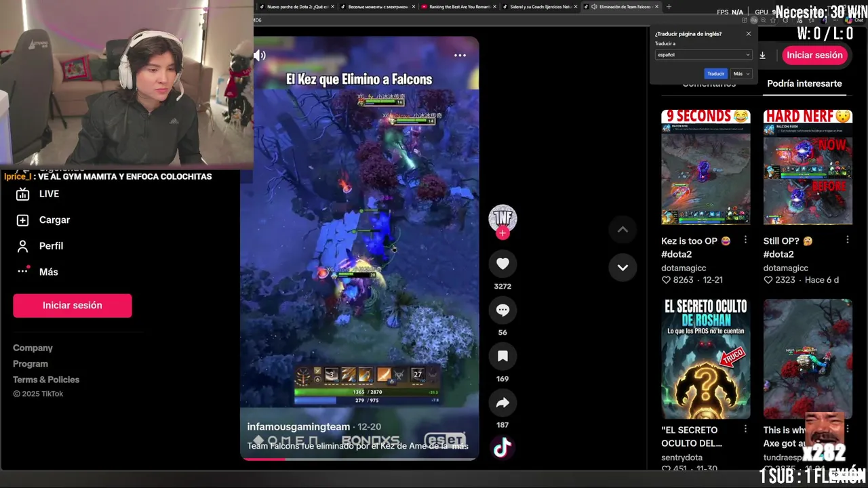This screenshot has height=488, width=868.
Task: Switch to Podría interesarte tab
Action: pyautogui.click(x=804, y=83)
